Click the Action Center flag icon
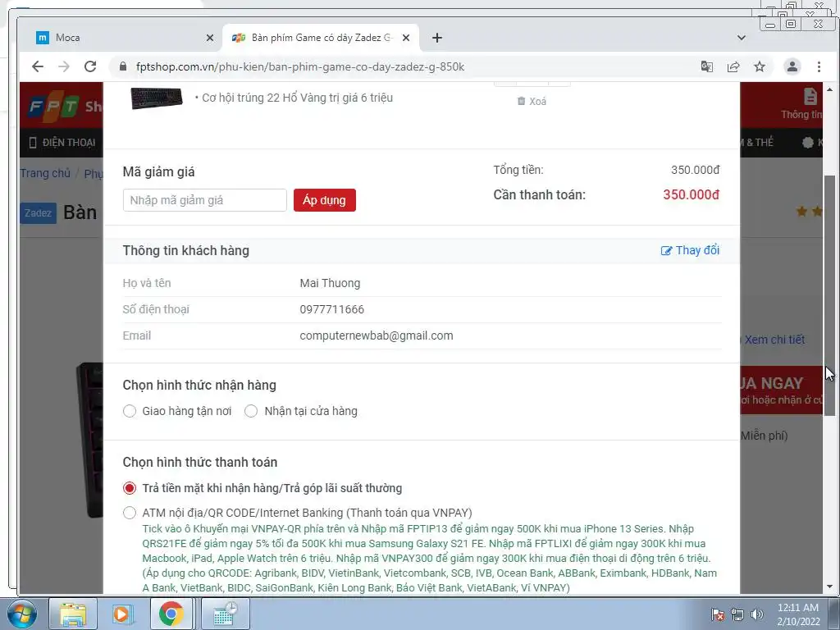 click(x=718, y=614)
